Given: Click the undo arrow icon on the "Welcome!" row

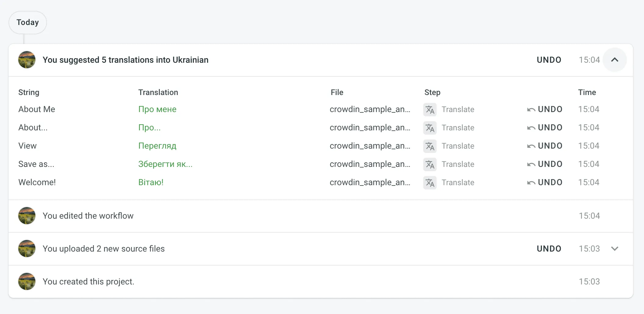Looking at the screenshot, I should [531, 182].
